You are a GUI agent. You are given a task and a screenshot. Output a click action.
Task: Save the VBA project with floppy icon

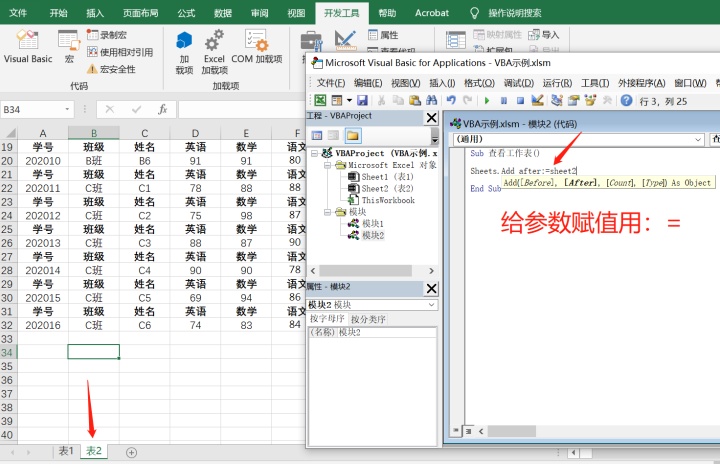[x=362, y=100]
